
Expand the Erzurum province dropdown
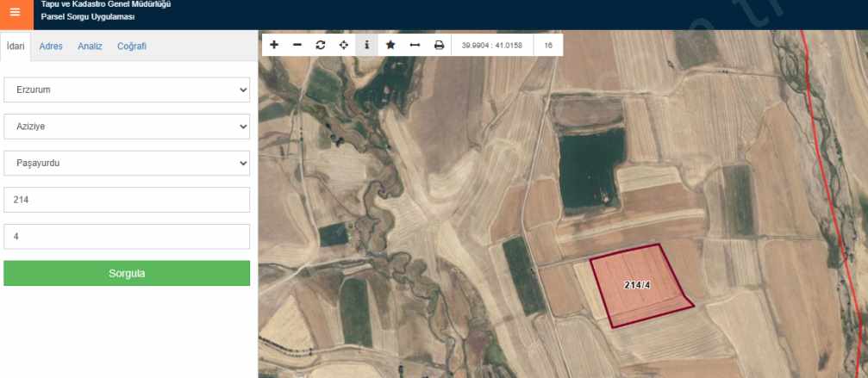point(127,90)
